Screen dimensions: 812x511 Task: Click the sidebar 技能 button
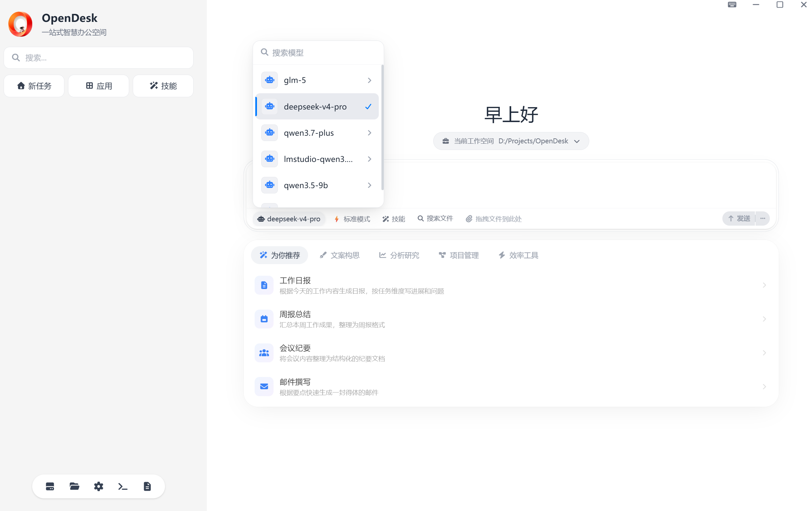pyautogui.click(x=163, y=86)
